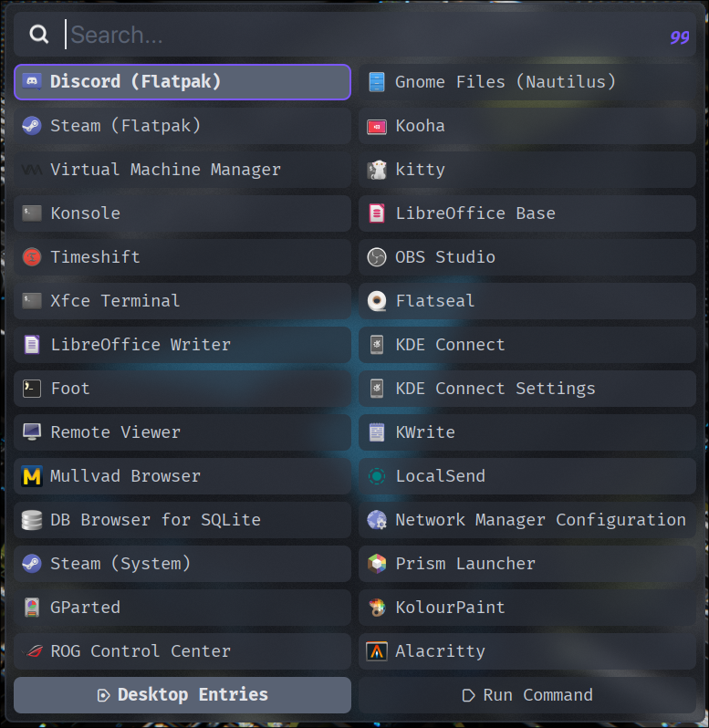Open OBS Studio entry label
Image resolution: width=709 pixels, height=728 pixels.
pos(445,256)
